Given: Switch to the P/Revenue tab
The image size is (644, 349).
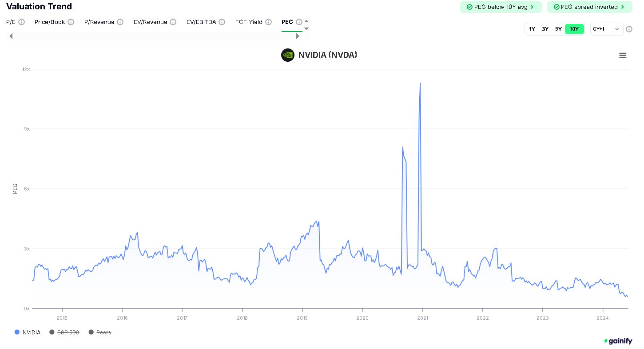Looking at the screenshot, I should pos(99,22).
